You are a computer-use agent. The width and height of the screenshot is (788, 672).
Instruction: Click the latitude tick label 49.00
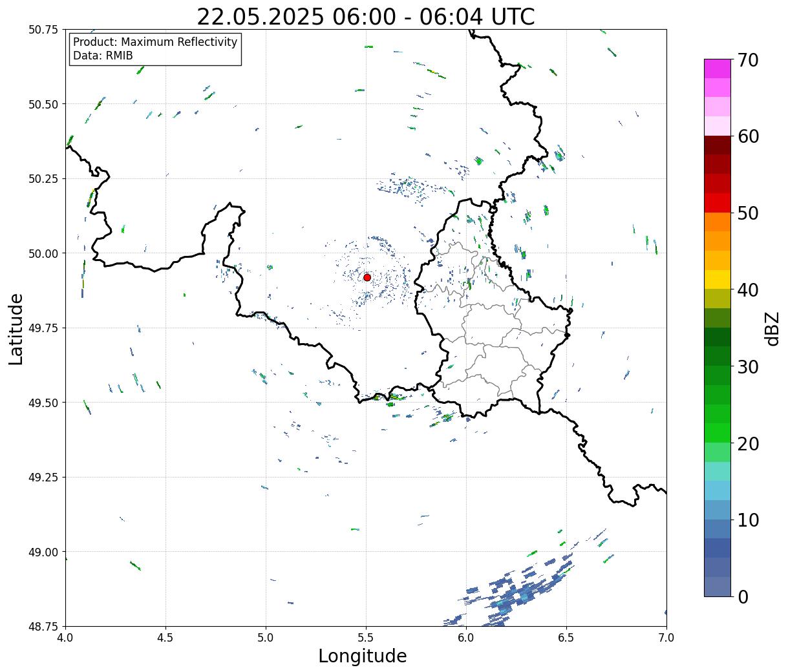[x=43, y=552]
